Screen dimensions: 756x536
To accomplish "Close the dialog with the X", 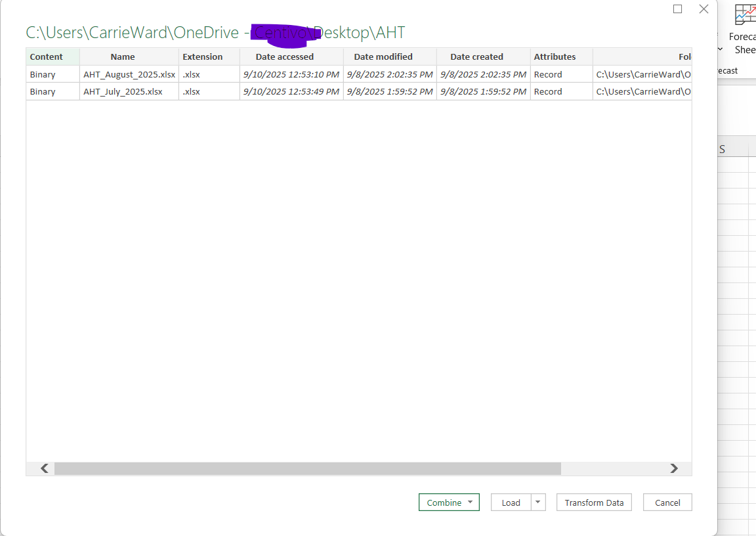I will click(703, 9).
